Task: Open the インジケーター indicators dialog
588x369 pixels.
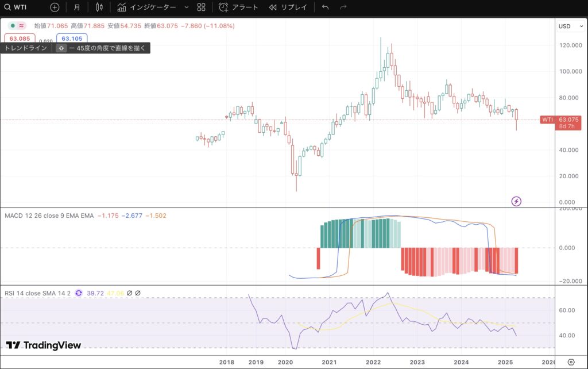Action: coord(146,7)
